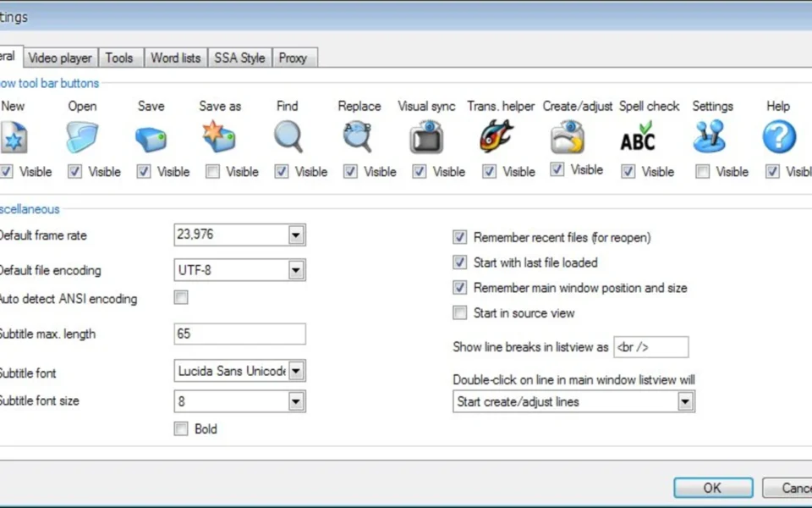The width and height of the screenshot is (812, 508).
Task: Click the Default frame rate label
Action: point(42,235)
